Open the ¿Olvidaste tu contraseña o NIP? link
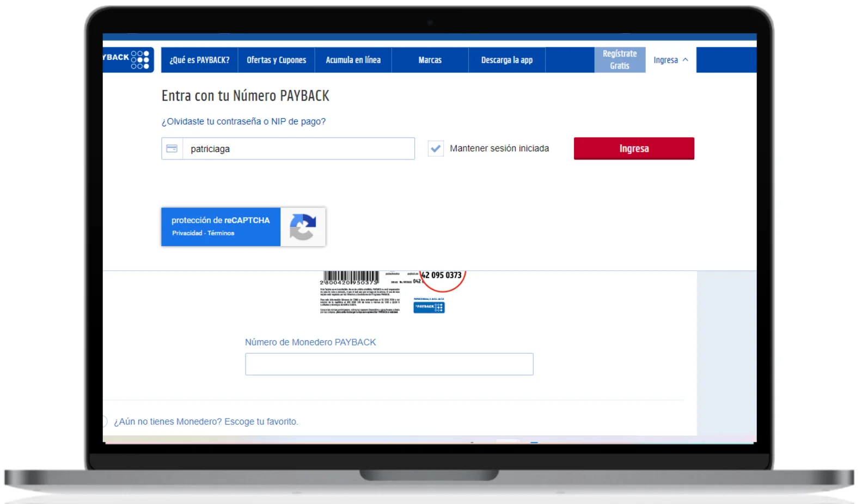 tap(243, 121)
